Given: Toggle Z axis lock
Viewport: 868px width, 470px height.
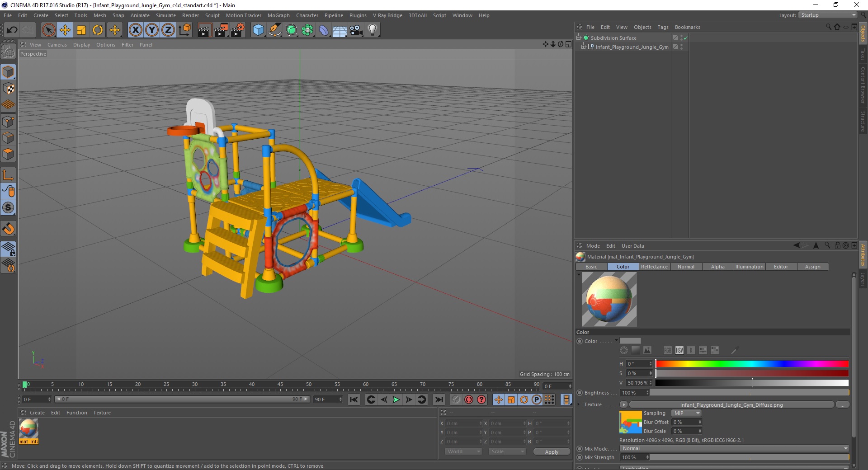Looking at the screenshot, I should pos(168,30).
